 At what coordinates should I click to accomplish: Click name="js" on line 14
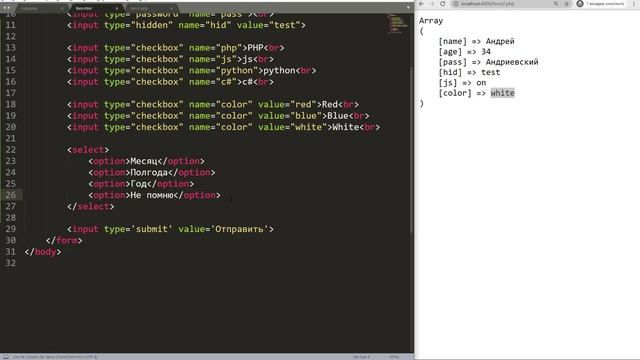tap(213, 59)
